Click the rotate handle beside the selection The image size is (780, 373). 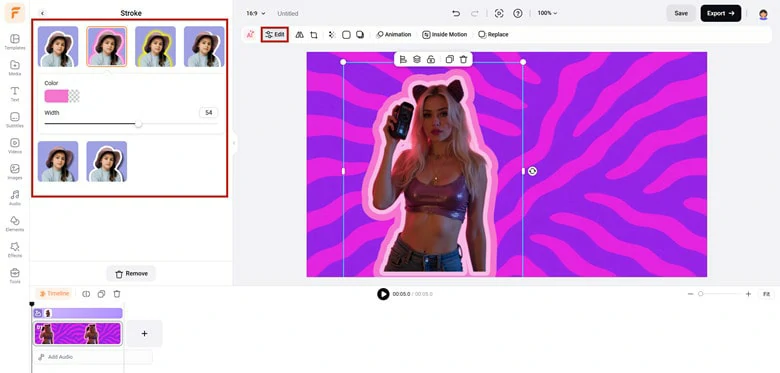[532, 171]
